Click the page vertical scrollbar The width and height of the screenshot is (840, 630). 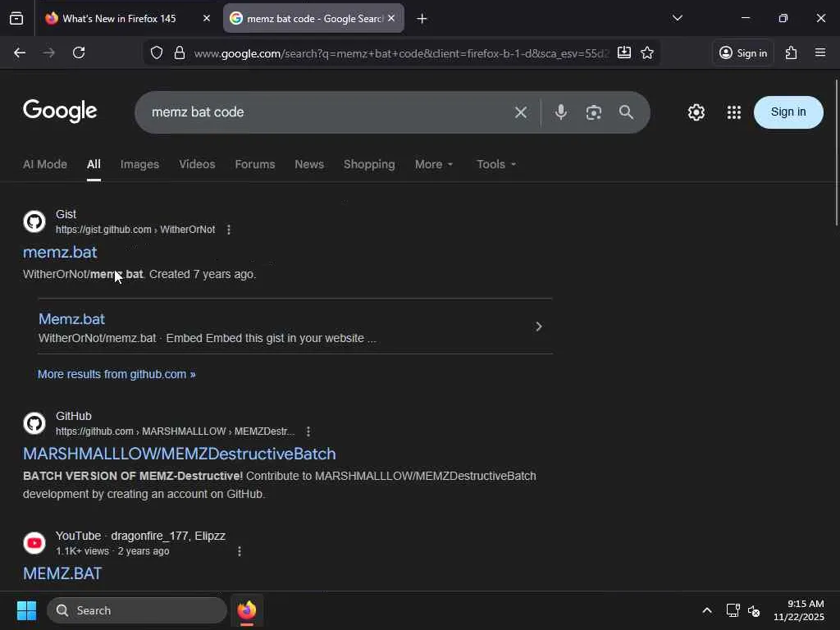(x=836, y=153)
